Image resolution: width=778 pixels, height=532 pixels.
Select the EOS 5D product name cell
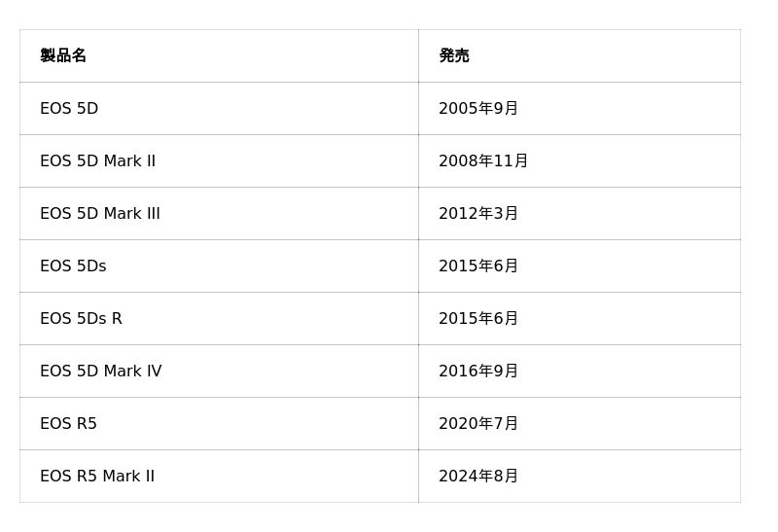tap(69, 109)
